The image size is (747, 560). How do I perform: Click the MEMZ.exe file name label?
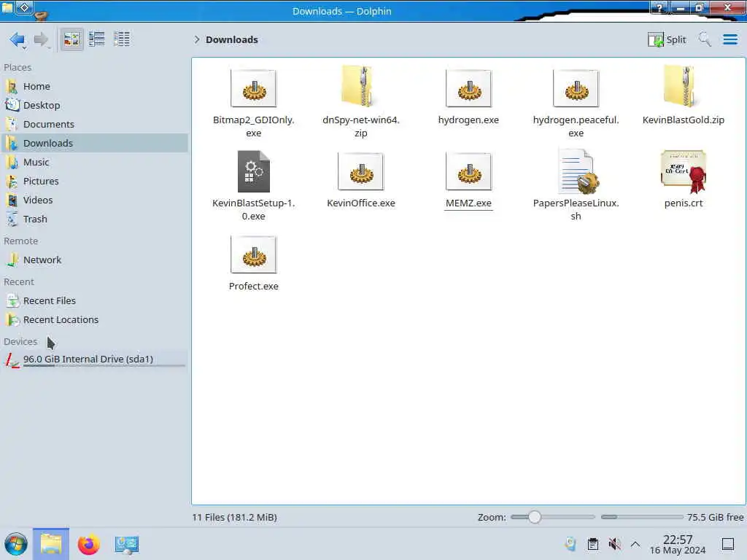pyautogui.click(x=469, y=203)
